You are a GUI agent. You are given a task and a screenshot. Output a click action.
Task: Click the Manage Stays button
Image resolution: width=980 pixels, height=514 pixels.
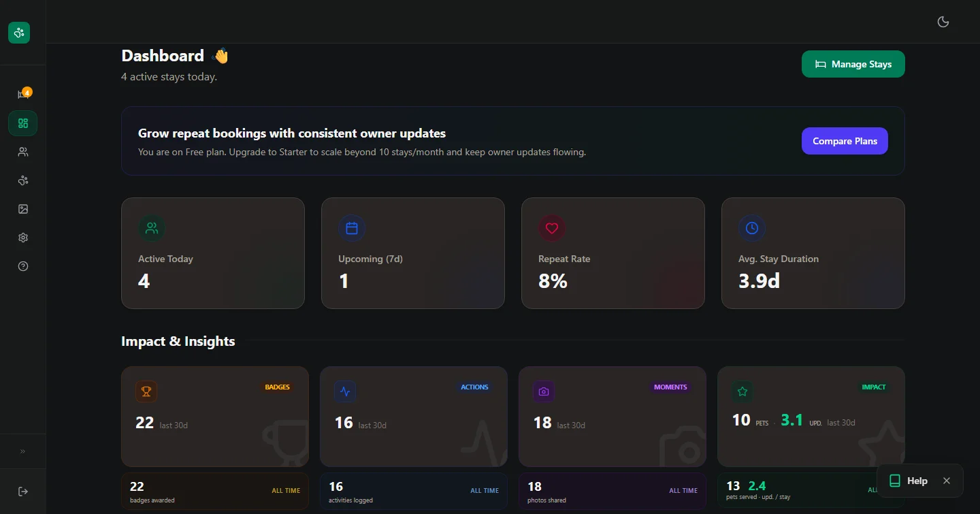coord(853,64)
